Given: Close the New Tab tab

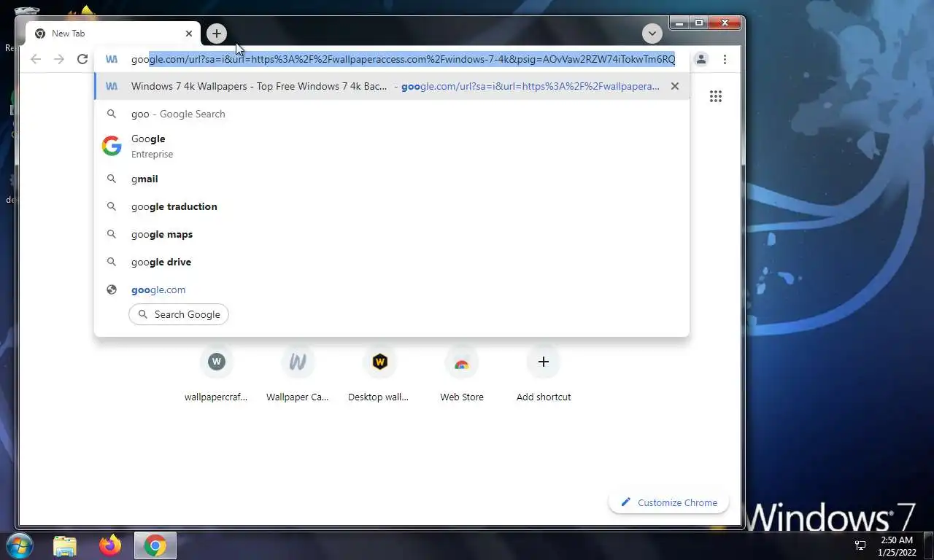Looking at the screenshot, I should point(189,34).
